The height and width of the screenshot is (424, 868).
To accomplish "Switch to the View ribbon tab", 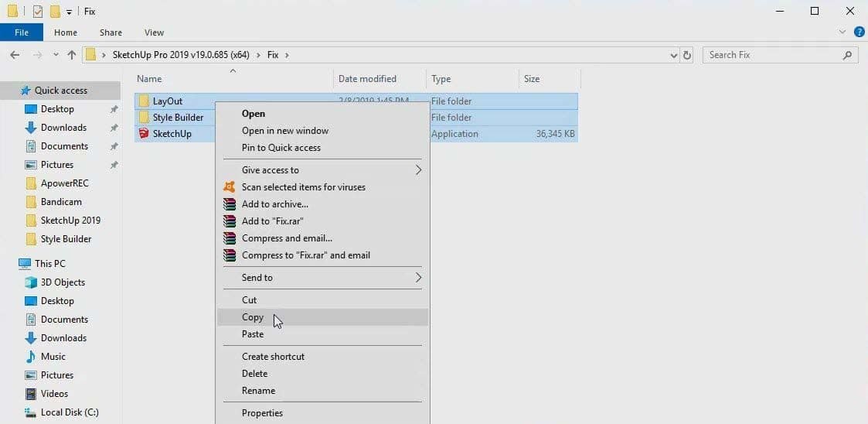I will pyautogui.click(x=154, y=32).
